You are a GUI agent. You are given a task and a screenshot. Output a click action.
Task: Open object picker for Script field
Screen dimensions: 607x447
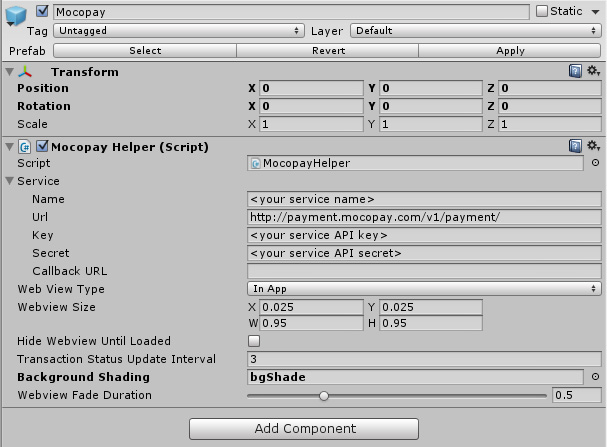pyautogui.click(x=595, y=163)
